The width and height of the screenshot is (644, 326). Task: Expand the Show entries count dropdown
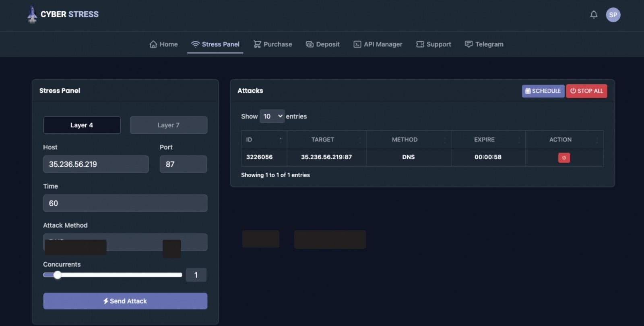[272, 116]
